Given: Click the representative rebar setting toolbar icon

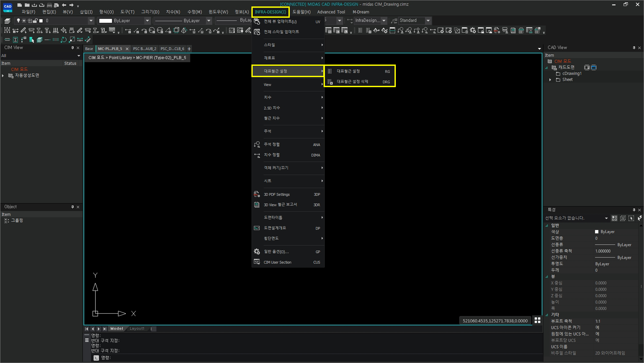Looking at the screenshot, I should click(360, 30).
